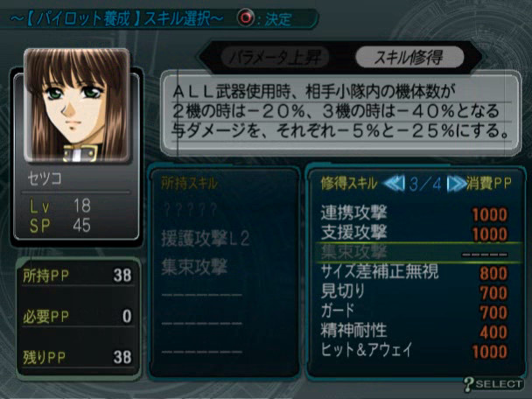Click the red circle confirm button icon

coord(246,17)
